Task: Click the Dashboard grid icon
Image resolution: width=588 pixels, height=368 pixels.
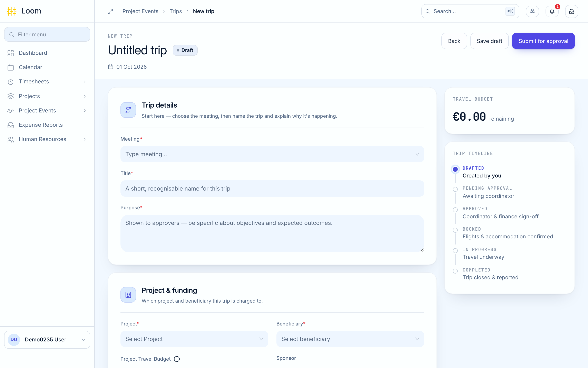Action: tap(11, 53)
